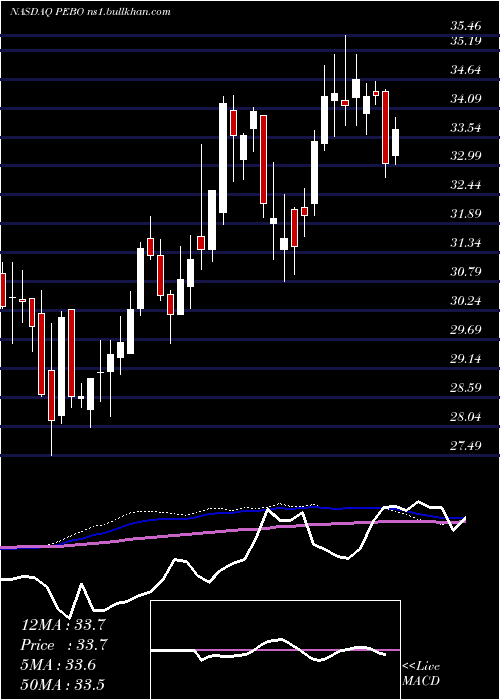Select the 30.79 price axis label
This screenshot has height=700, width=500.
466,271
